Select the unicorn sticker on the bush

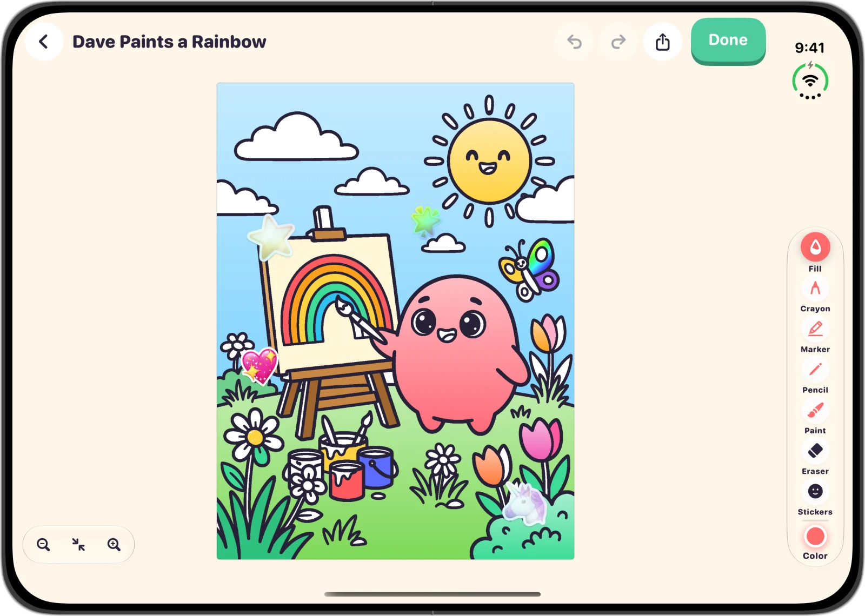click(x=524, y=504)
